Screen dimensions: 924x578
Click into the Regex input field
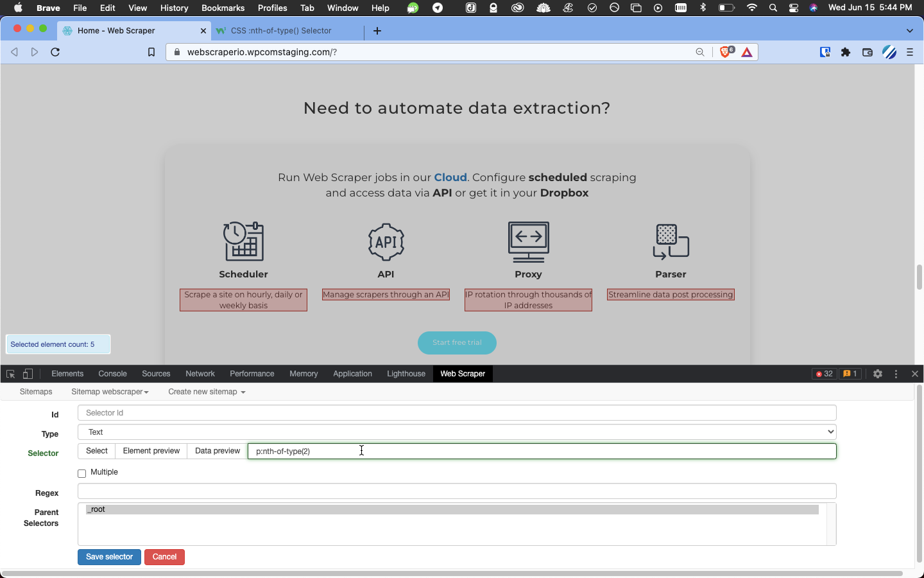[457, 491]
